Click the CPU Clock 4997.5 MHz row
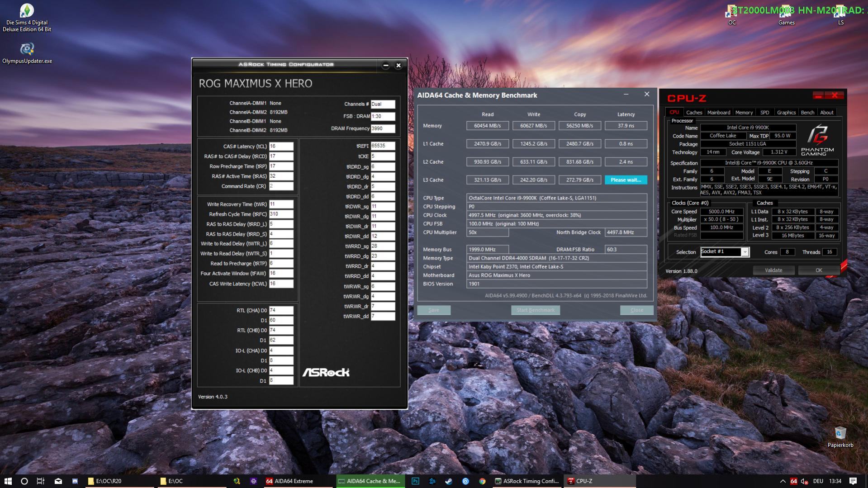868x488 pixels. (557, 215)
